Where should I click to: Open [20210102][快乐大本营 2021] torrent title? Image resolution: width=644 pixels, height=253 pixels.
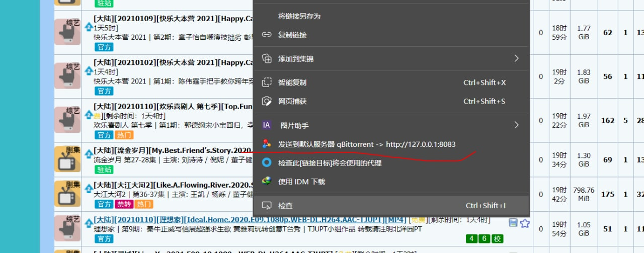[x=174, y=62]
